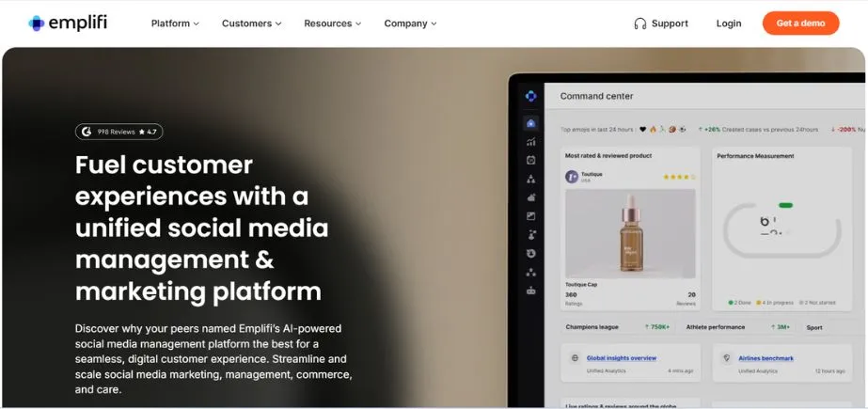Click the 'Command center' heading
868x409 pixels.
coord(596,96)
